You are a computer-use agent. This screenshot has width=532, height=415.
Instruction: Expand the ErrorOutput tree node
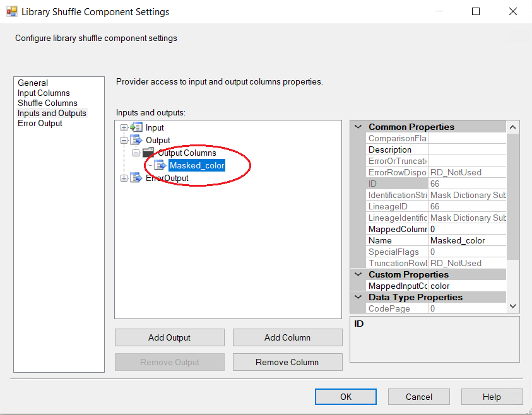tap(124, 178)
